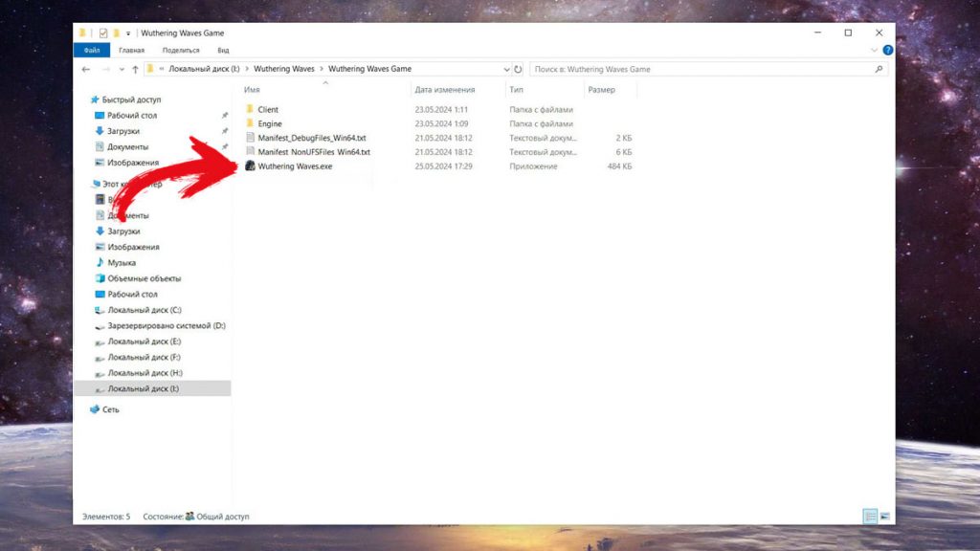
Task: Sort by Тип column header
Action: (516, 90)
